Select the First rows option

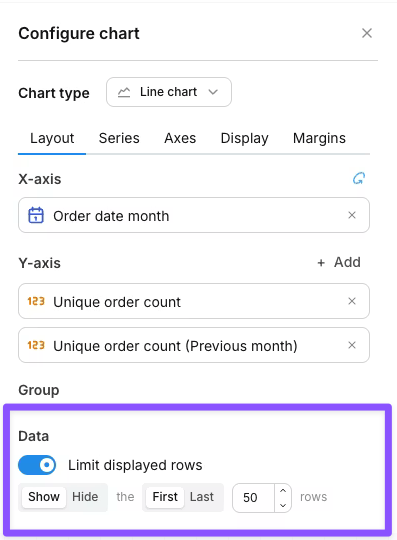(x=165, y=497)
